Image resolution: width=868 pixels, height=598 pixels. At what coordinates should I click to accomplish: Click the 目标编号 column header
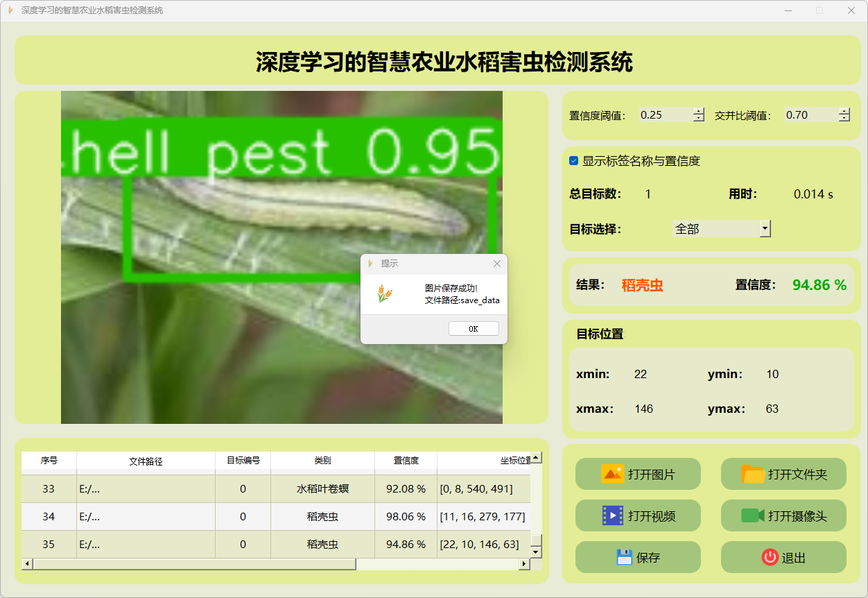243,461
